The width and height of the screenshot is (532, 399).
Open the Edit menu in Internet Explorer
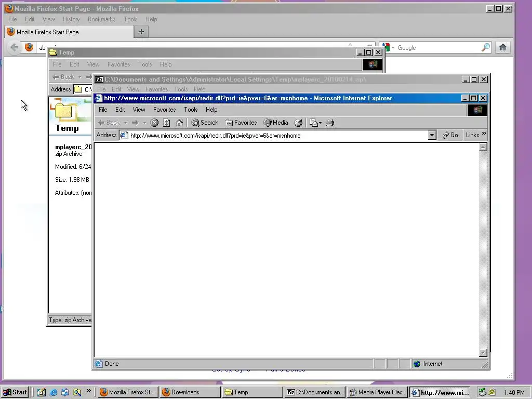tap(120, 110)
